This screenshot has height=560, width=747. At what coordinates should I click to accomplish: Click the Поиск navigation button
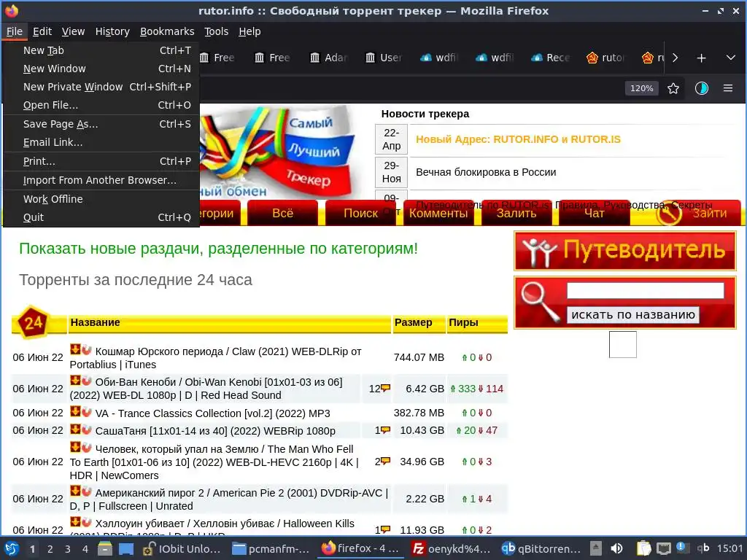pyautogui.click(x=360, y=213)
